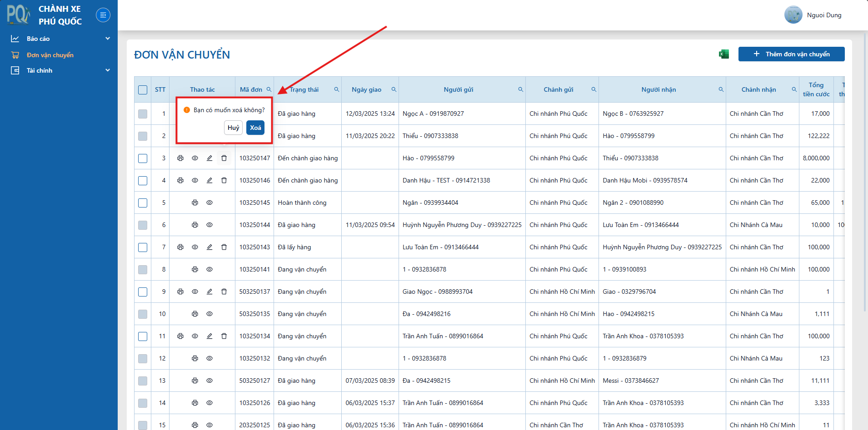This screenshot has height=430, width=868.
Task: Select row 3 checkbox
Action: tap(143, 158)
